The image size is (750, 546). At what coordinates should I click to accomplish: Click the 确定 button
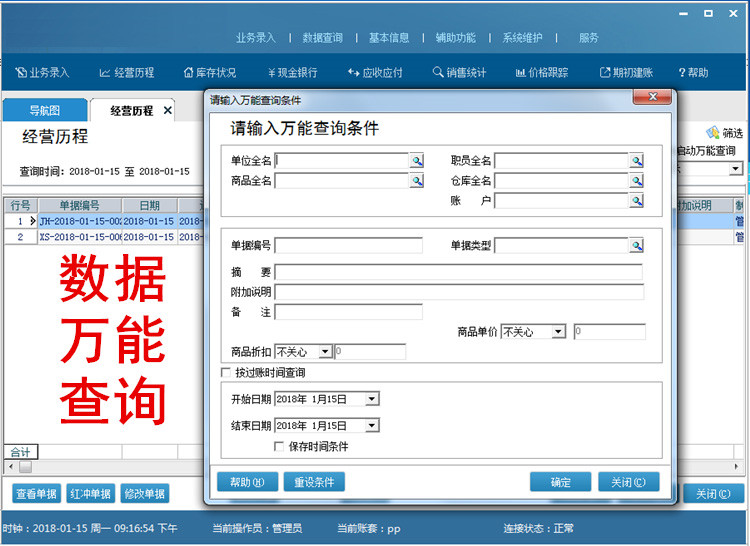(561, 482)
